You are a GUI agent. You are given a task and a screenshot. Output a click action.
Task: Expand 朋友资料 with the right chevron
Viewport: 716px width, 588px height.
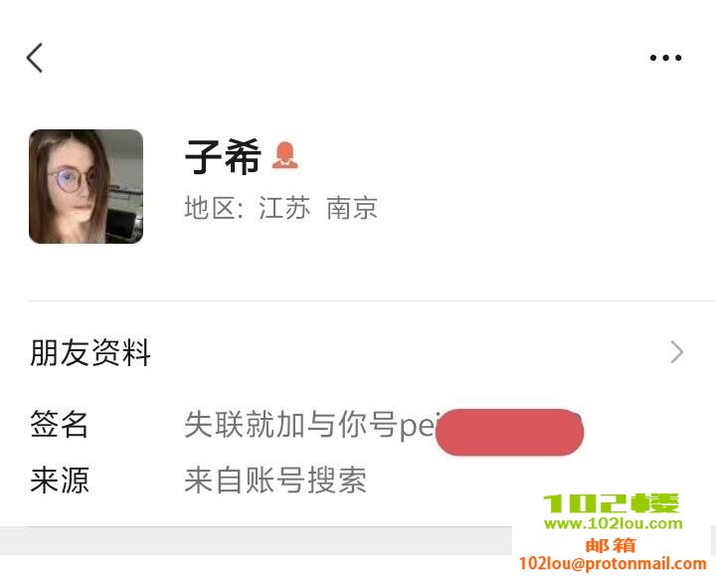(677, 352)
